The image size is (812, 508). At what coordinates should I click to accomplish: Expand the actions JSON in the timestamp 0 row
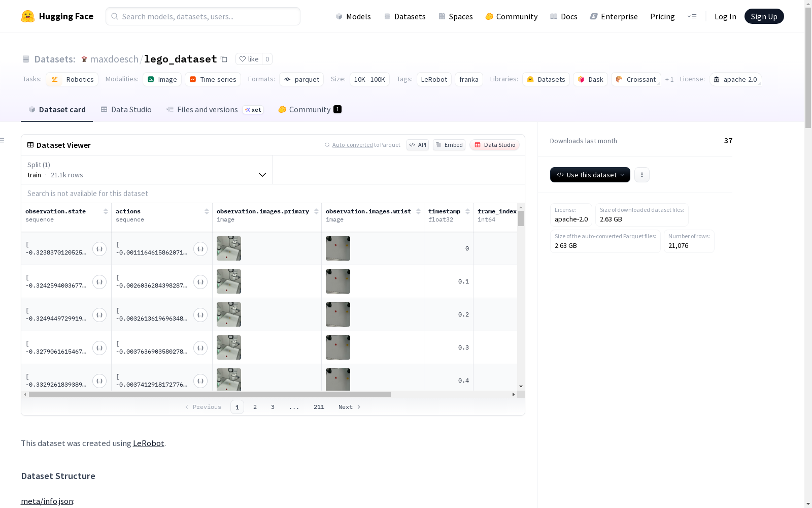point(200,249)
